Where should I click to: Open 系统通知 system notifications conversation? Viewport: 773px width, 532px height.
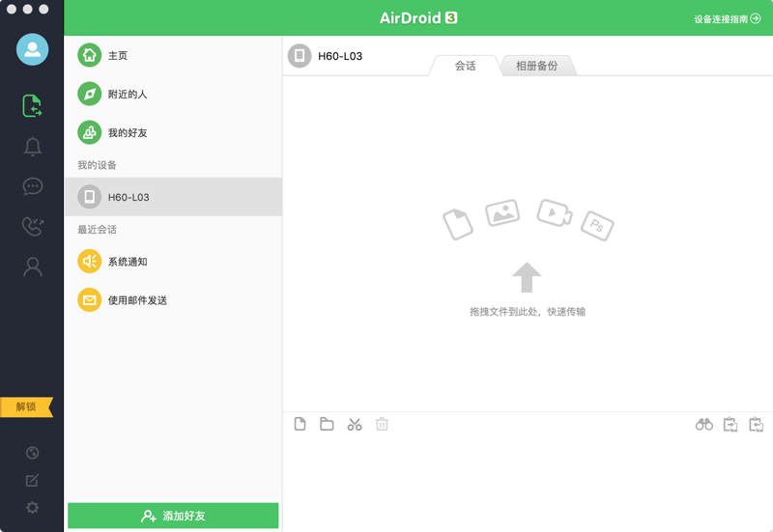[173, 261]
